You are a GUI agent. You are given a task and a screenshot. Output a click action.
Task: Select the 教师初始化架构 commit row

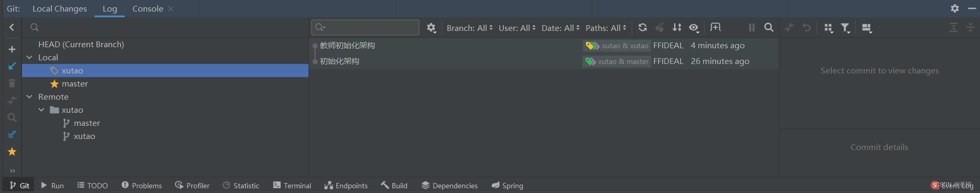point(544,46)
